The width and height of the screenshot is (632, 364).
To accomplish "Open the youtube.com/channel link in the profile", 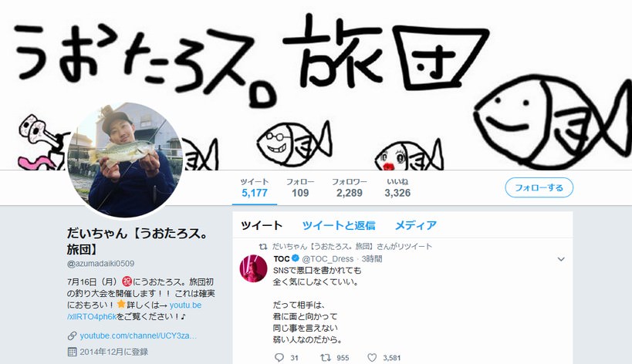I will tap(138, 335).
